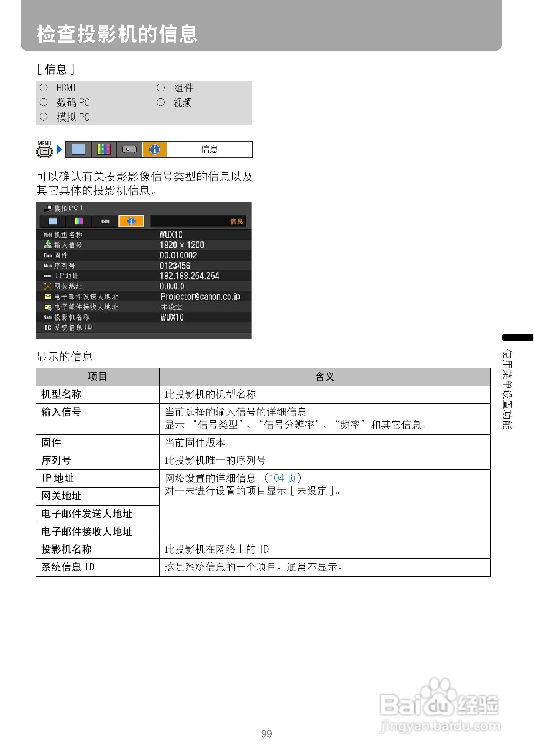534x756 pixels.
Task: Select the projector install settings icon in white menu strip
Action: coord(129,150)
